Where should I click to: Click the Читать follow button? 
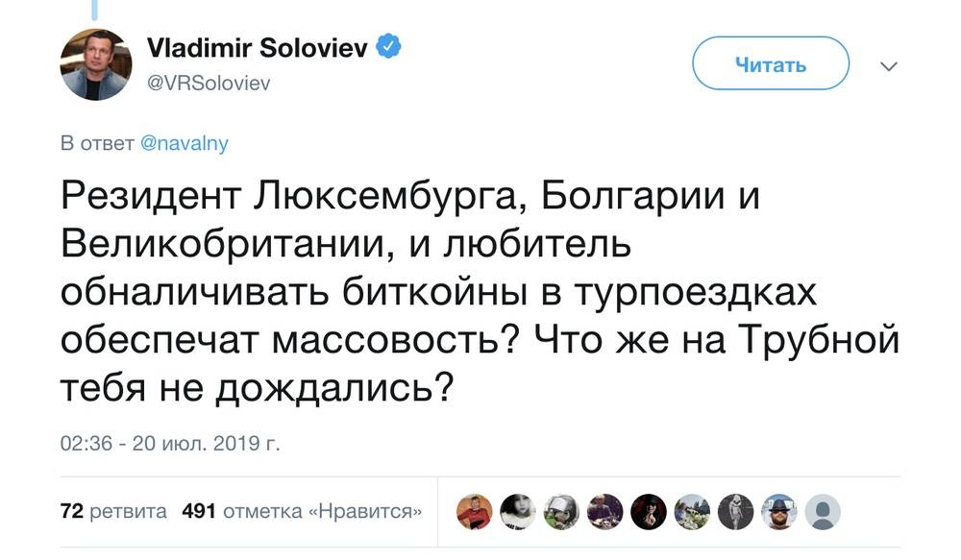point(771,65)
